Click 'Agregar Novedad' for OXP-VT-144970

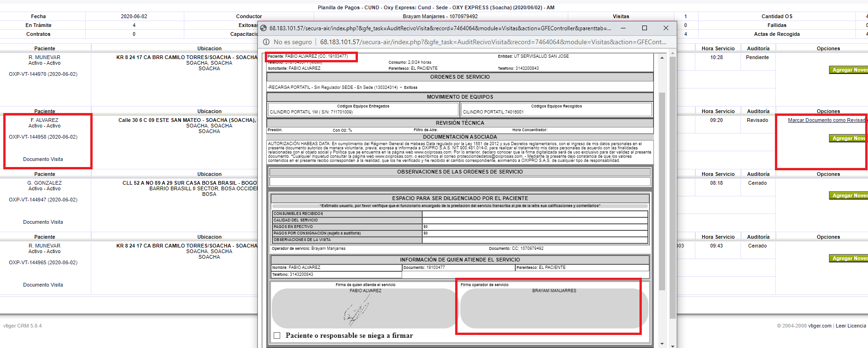(x=848, y=70)
